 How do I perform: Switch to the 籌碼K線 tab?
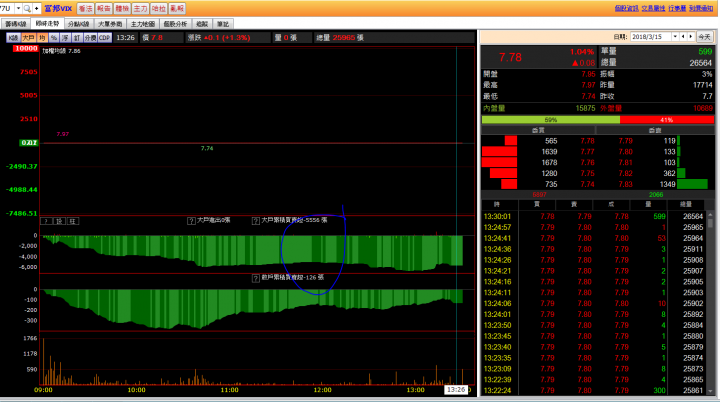16,24
